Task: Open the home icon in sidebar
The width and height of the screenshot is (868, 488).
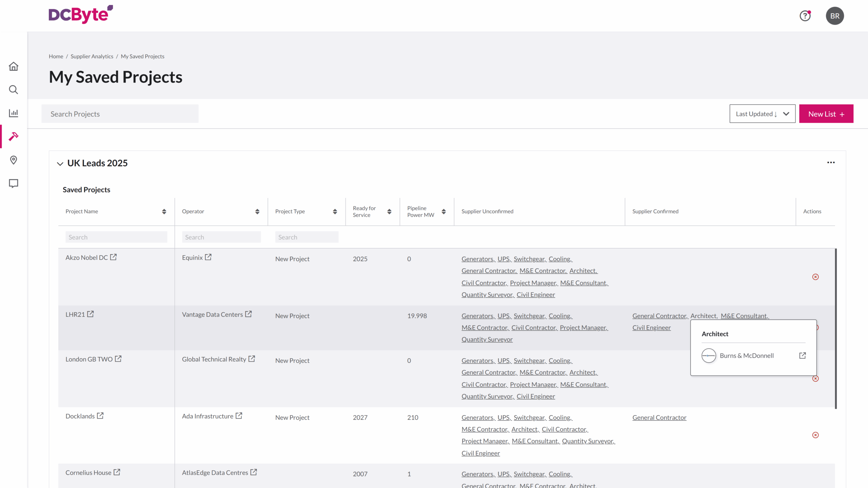Action: coord(14,66)
